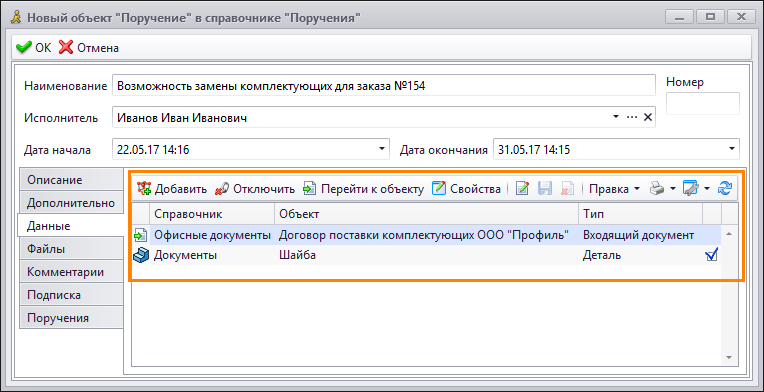Click the Шайба object cell
The height and width of the screenshot is (392, 764).
point(427,255)
